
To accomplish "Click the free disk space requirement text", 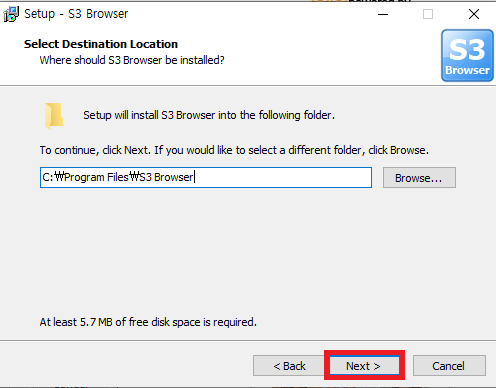I will tap(148, 322).
